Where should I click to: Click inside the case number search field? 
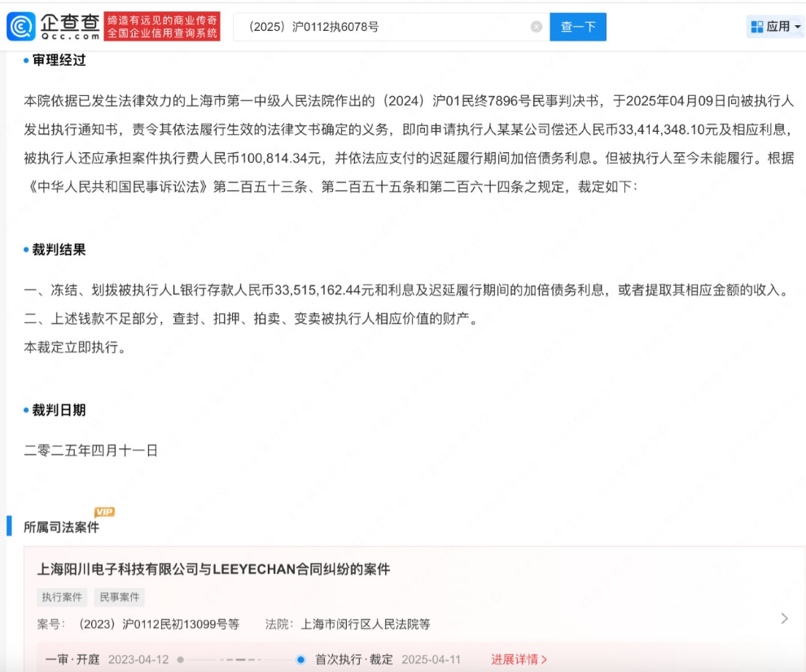point(366,26)
